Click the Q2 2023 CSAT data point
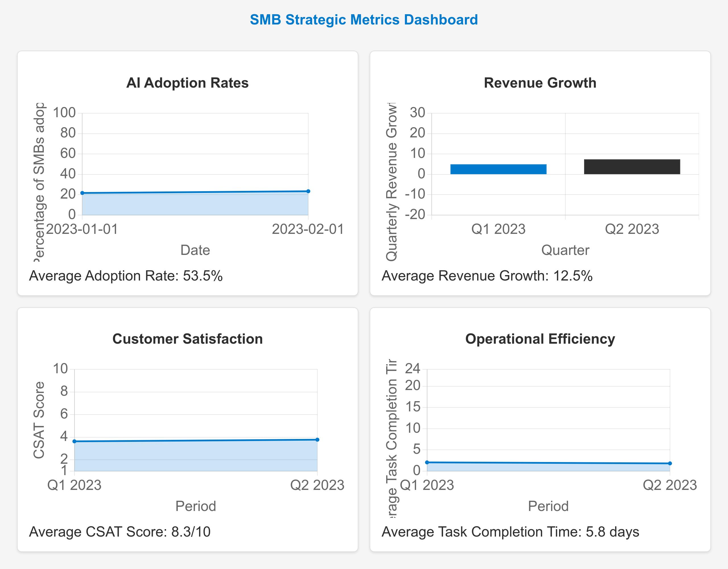Screen dimensions: 728x569 tap(317, 440)
